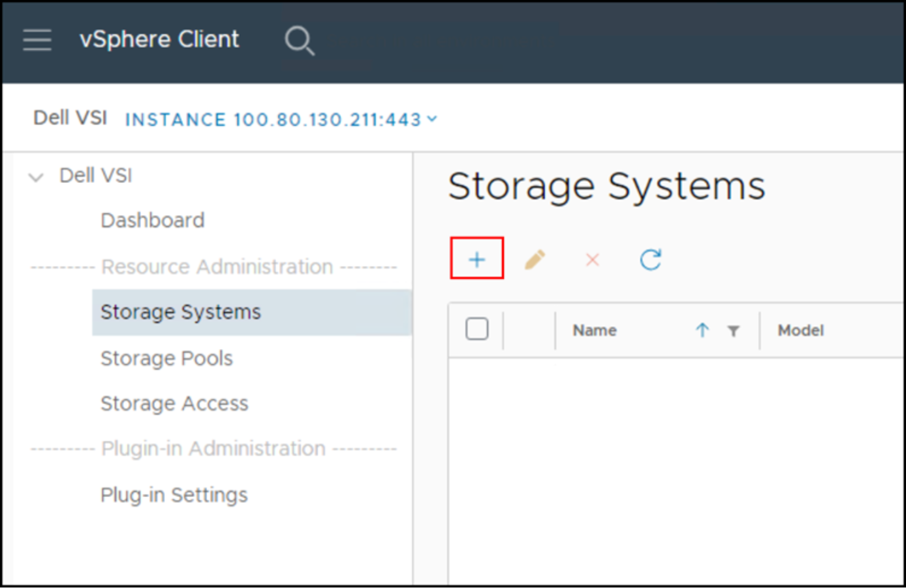Click the pencil edit icon
The image size is (906, 588).
[x=535, y=260]
